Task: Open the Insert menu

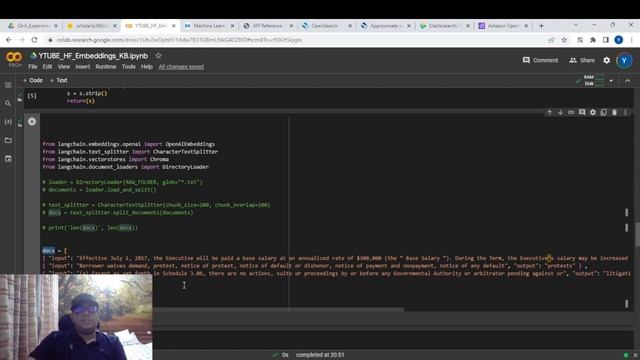Action: [x=82, y=67]
